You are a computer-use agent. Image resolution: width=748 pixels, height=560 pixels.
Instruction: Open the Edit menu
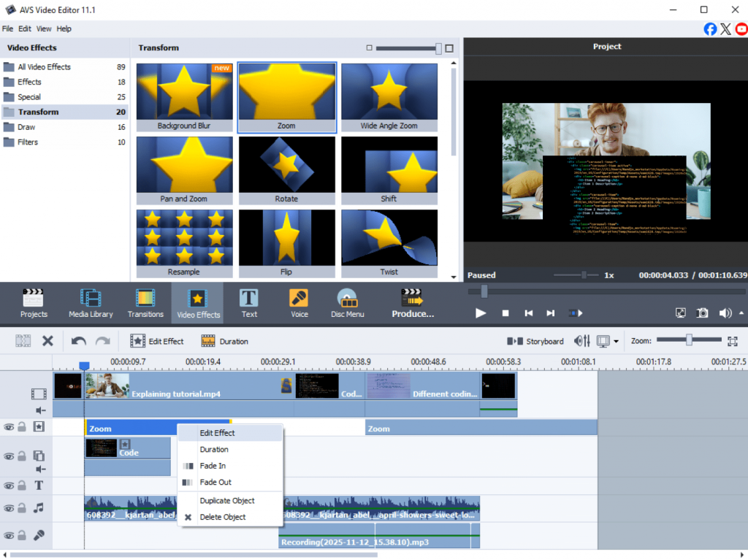[x=25, y=28]
